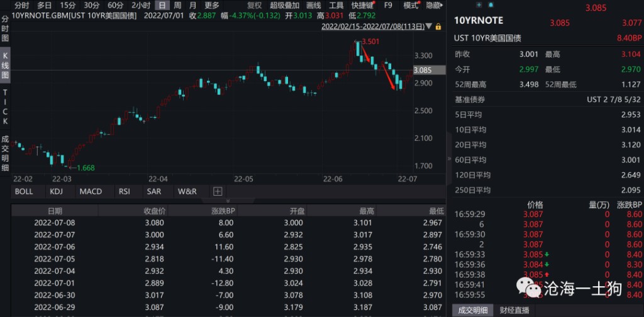Open the 更多 periods dropdown
Viewport: 644px width, 317px height.
211,5
